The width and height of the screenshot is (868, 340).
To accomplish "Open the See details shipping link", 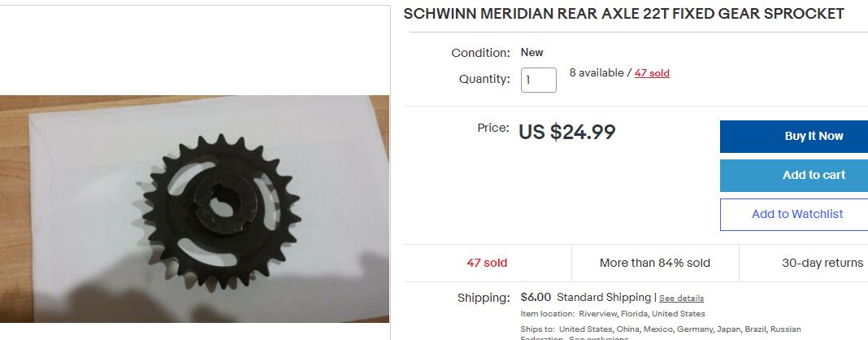I will coord(681,299).
